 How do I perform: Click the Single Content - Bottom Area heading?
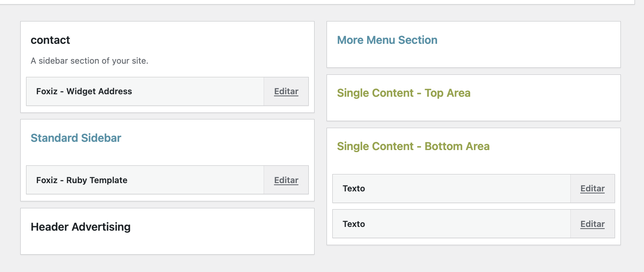pos(413,146)
